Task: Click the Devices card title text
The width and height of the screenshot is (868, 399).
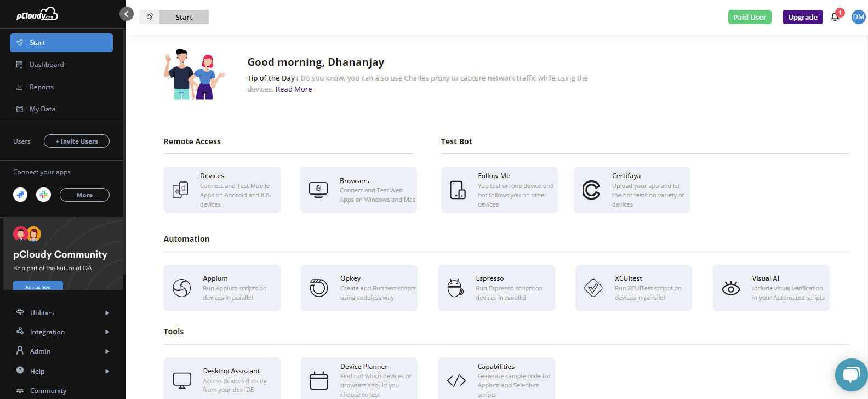Action: coord(212,176)
